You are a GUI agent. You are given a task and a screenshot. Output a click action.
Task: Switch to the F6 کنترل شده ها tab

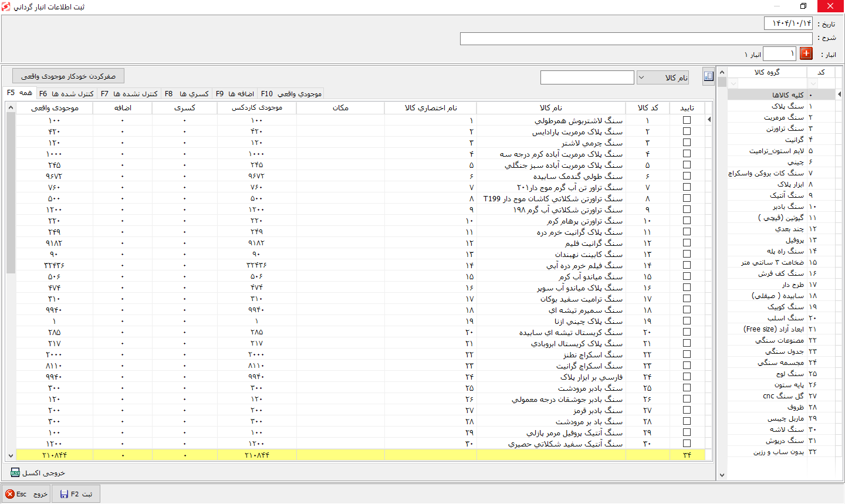tap(66, 94)
